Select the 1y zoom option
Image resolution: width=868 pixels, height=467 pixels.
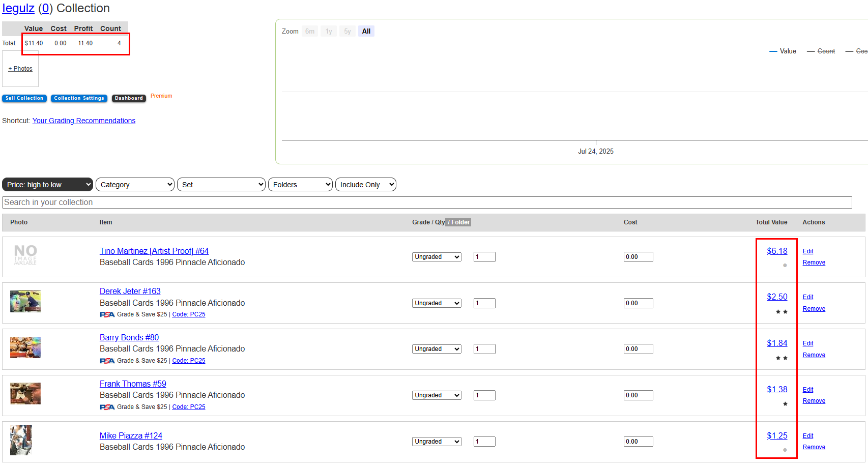pyautogui.click(x=329, y=31)
